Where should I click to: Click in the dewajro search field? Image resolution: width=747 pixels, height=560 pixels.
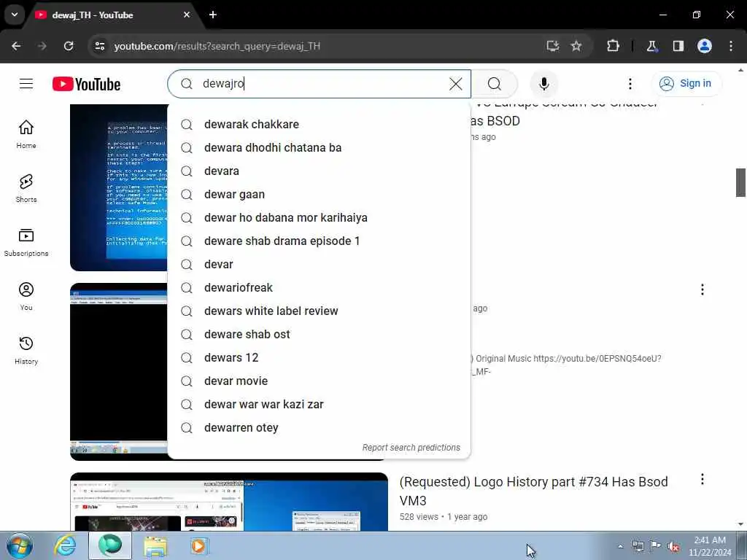click(320, 84)
